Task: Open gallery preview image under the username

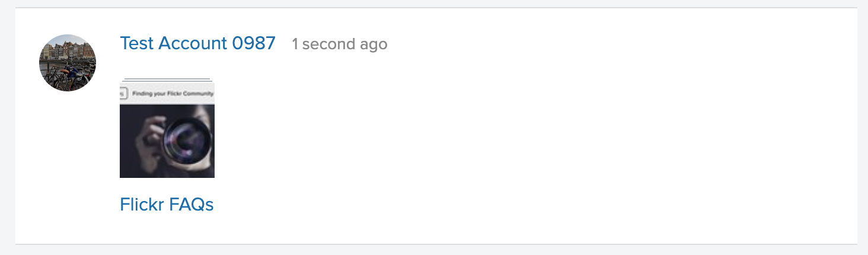Action: coord(167,130)
